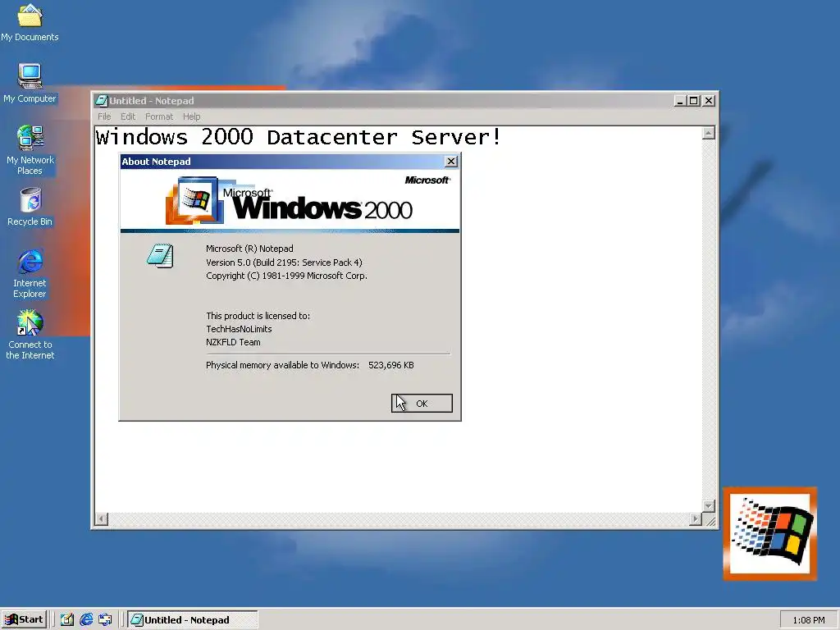This screenshot has width=840, height=630.
Task: Click 'This product is licensed to:' text
Action: click(258, 316)
